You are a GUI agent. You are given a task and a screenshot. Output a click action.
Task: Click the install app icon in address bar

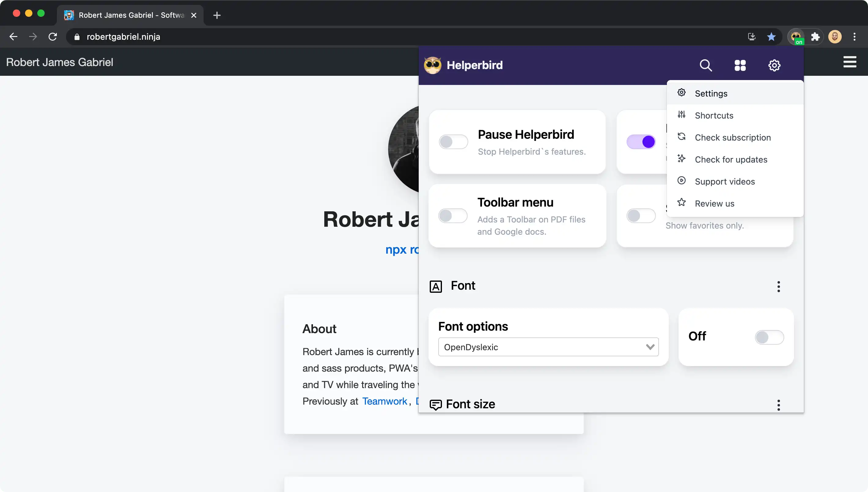[752, 37]
